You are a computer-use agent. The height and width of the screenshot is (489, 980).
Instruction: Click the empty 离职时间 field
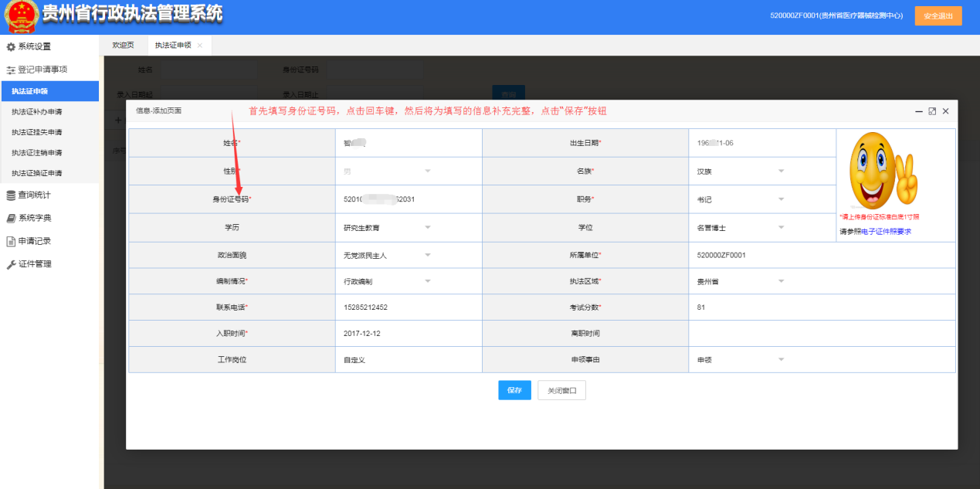pos(822,333)
